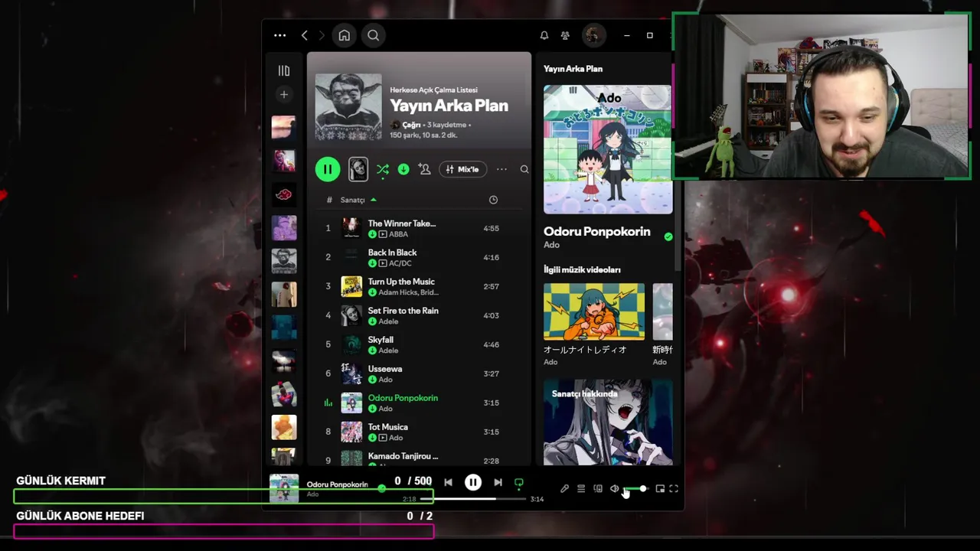Pause the playlist with the big green button
This screenshot has width=980, height=551.
click(328, 169)
